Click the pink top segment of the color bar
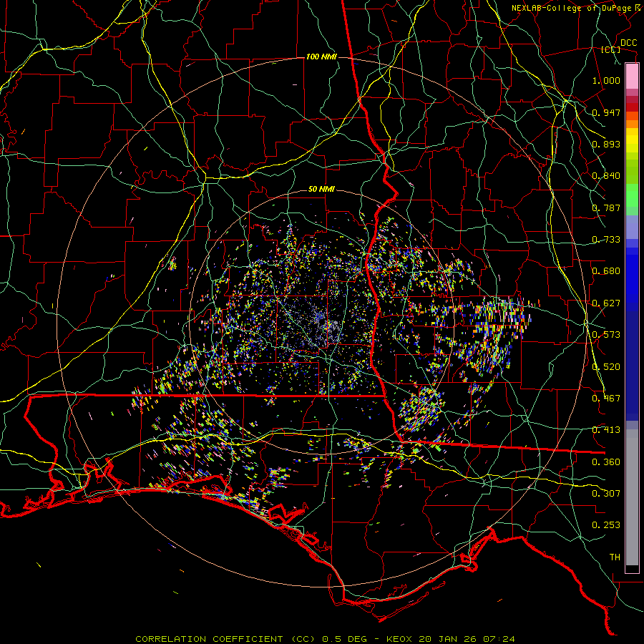The width and height of the screenshot is (644, 644). click(x=632, y=76)
